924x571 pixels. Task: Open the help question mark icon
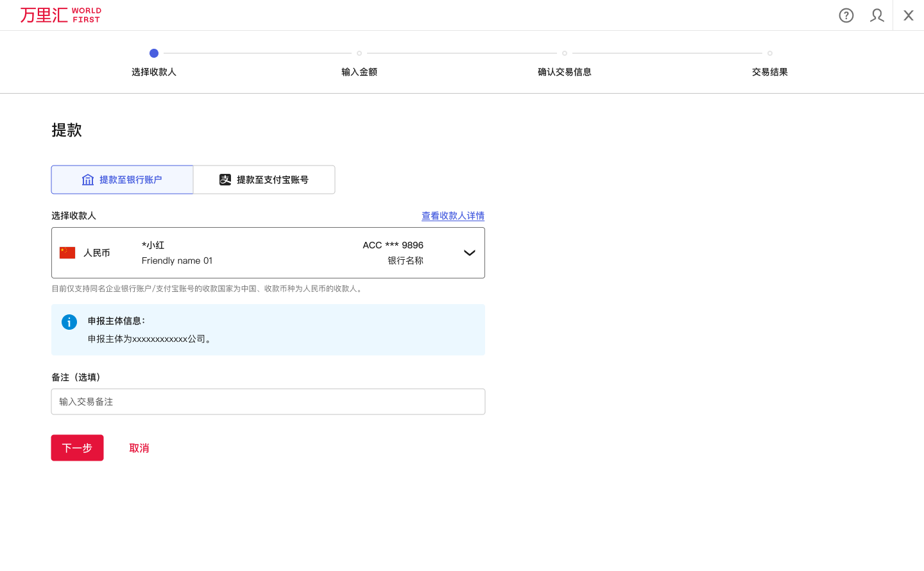(846, 15)
